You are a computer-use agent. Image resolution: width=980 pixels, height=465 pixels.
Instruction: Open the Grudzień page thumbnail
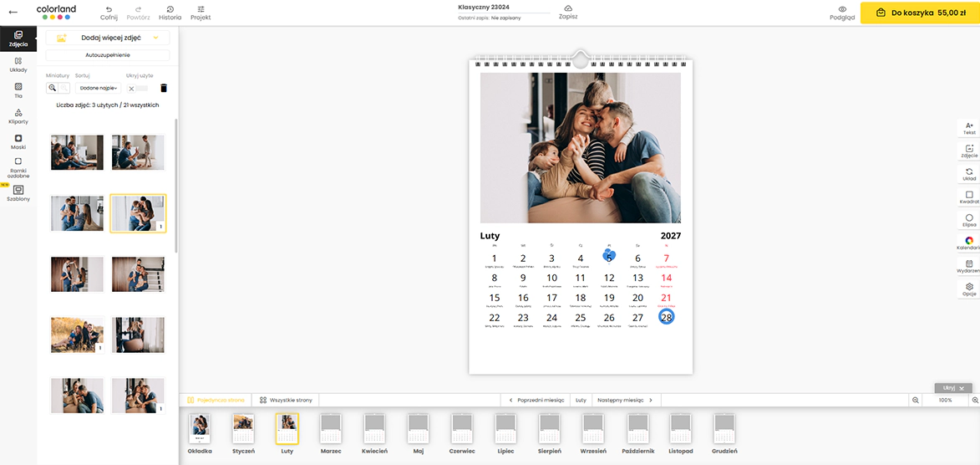724,429
